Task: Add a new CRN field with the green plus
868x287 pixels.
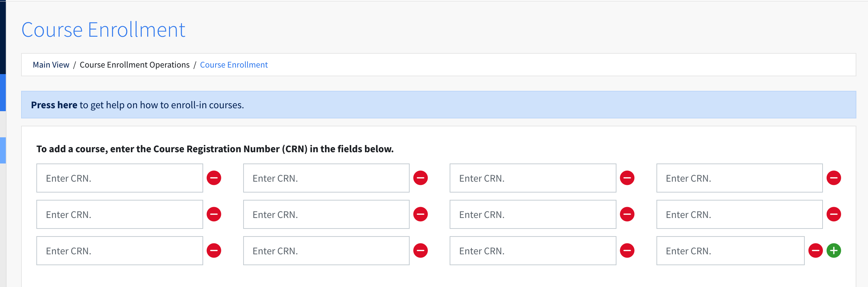Action: click(x=833, y=250)
